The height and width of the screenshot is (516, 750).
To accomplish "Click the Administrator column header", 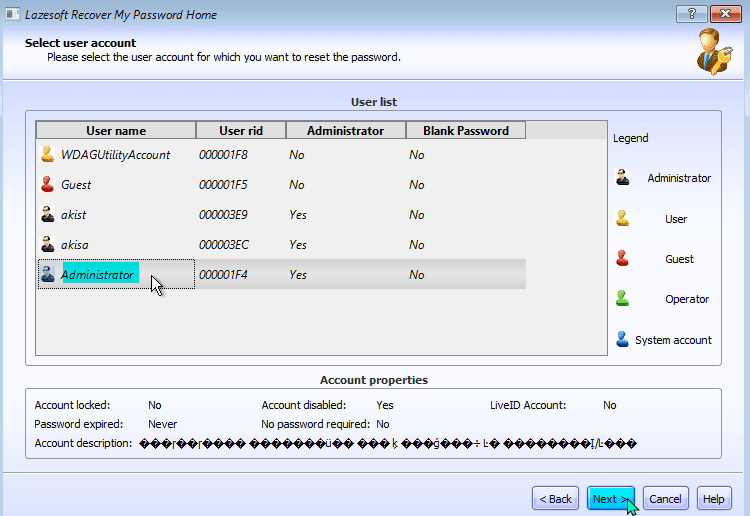I will tap(345, 131).
